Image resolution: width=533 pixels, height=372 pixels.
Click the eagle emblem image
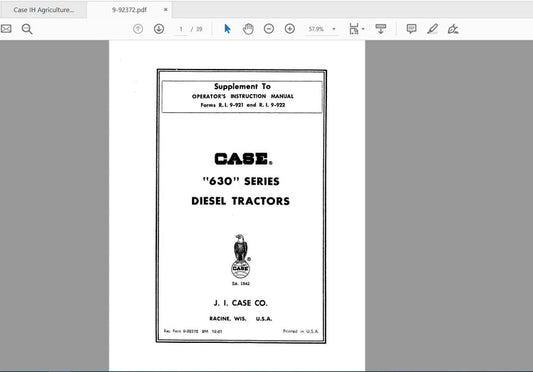(241, 256)
